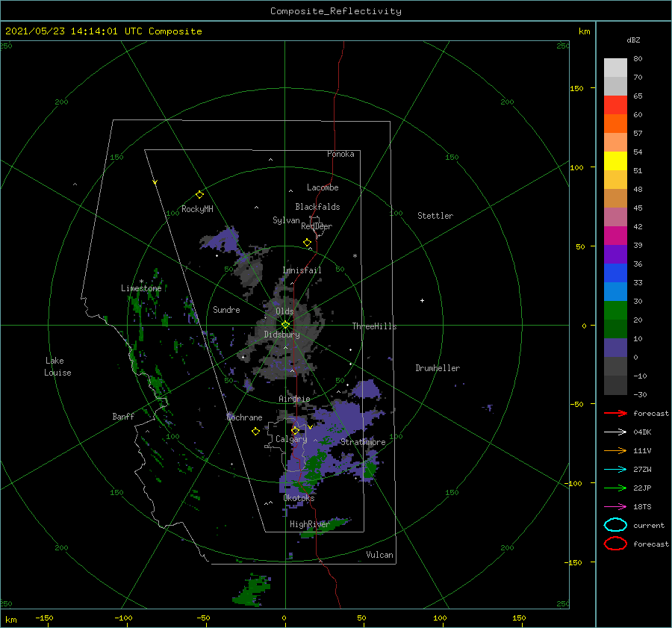The image size is (672, 628).
Task: Click the Cochrane label
Action: 244,417
